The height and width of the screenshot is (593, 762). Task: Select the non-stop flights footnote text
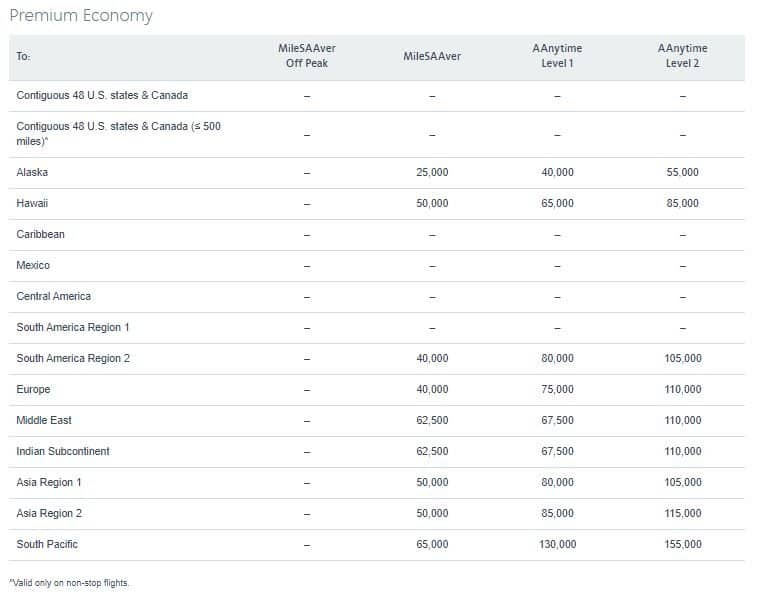(69, 583)
